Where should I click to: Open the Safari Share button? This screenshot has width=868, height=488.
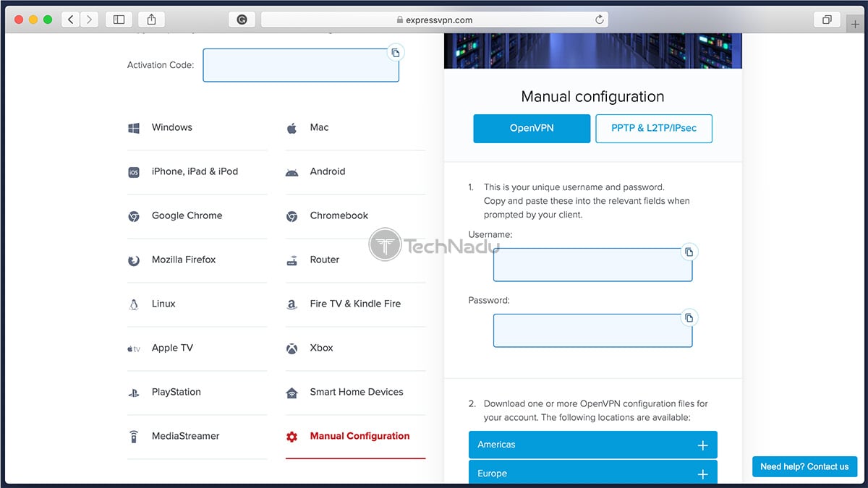point(152,20)
